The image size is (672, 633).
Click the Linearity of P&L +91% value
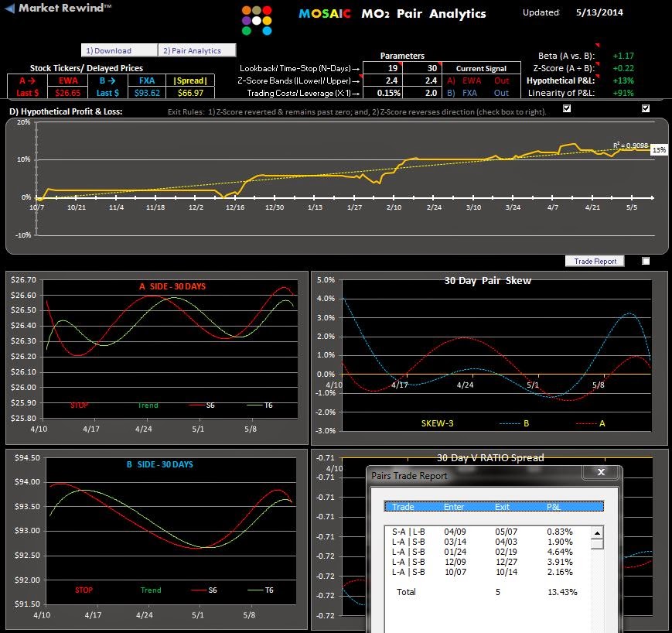623,93
